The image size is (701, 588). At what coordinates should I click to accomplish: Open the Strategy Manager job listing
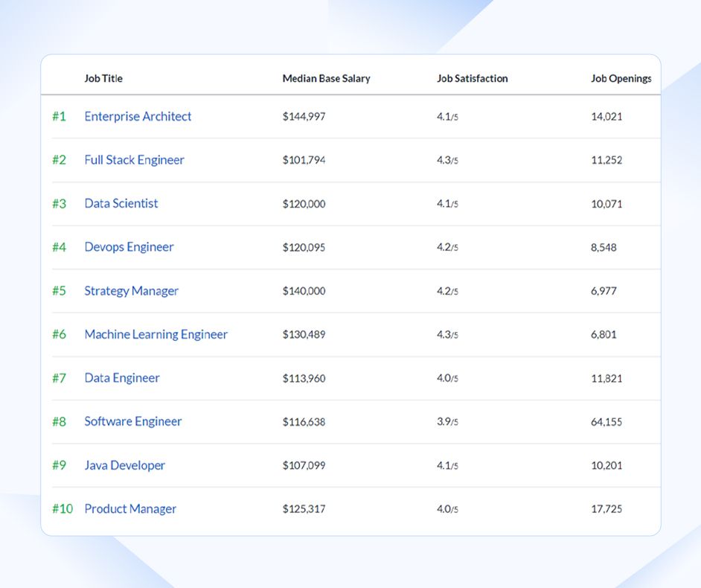pos(131,291)
